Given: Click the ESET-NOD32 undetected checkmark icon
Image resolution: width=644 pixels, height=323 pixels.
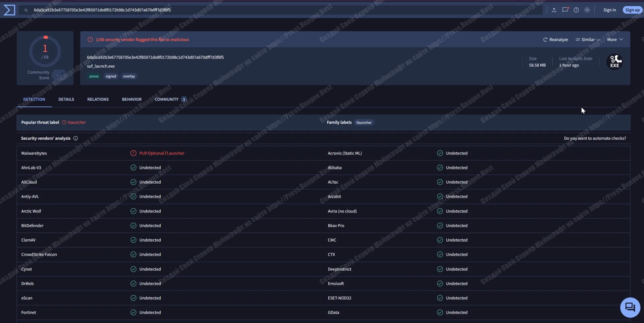Looking at the screenshot, I should click(440, 298).
